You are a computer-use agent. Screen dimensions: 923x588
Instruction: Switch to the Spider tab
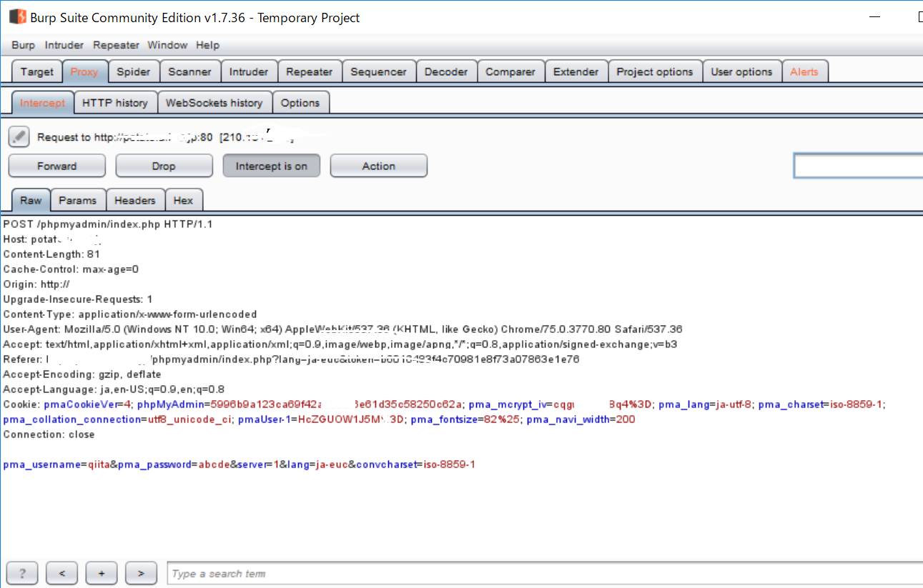pyautogui.click(x=134, y=71)
